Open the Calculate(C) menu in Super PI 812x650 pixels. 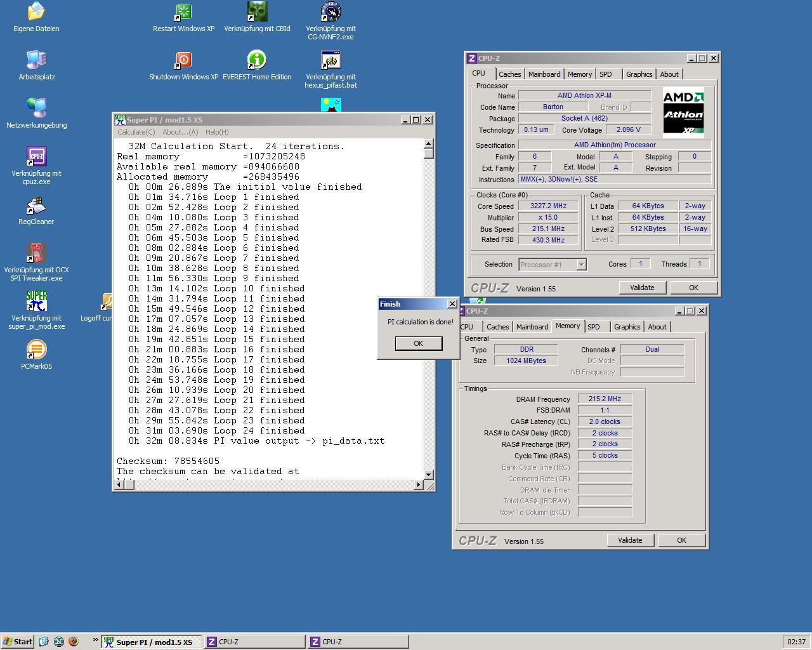pos(136,132)
